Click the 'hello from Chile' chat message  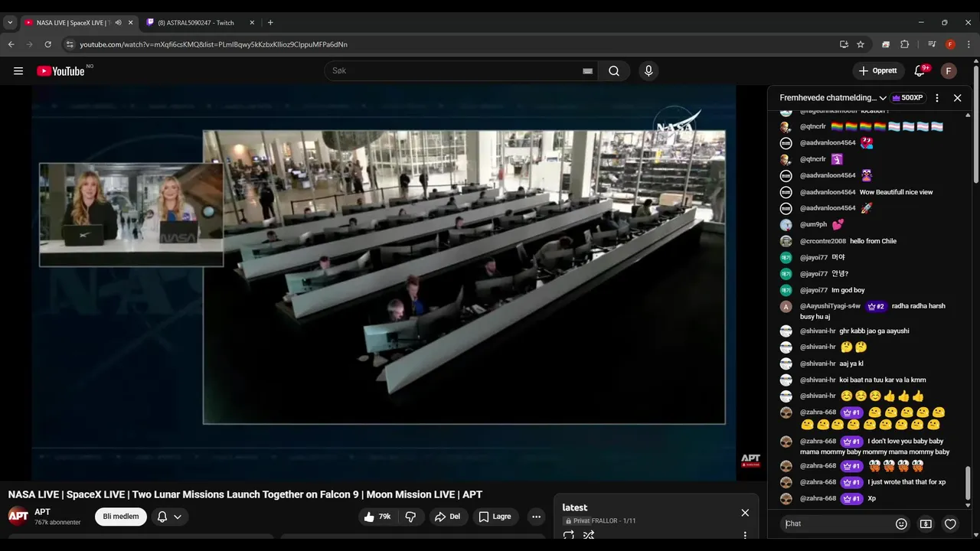[x=873, y=241]
